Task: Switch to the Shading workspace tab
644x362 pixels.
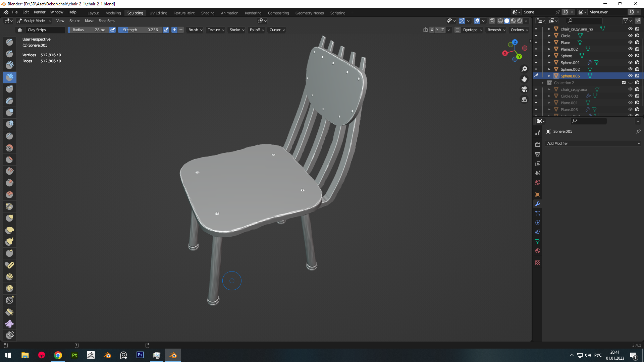Action: coord(208,13)
